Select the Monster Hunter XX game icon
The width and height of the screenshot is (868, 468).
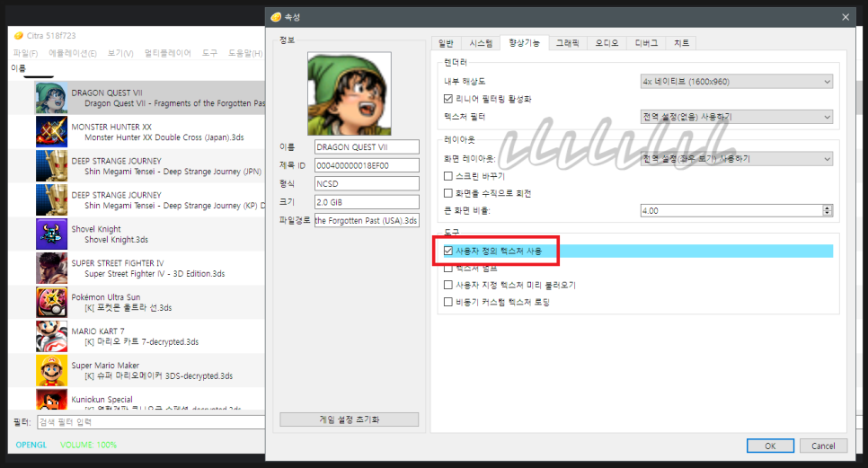click(x=51, y=132)
